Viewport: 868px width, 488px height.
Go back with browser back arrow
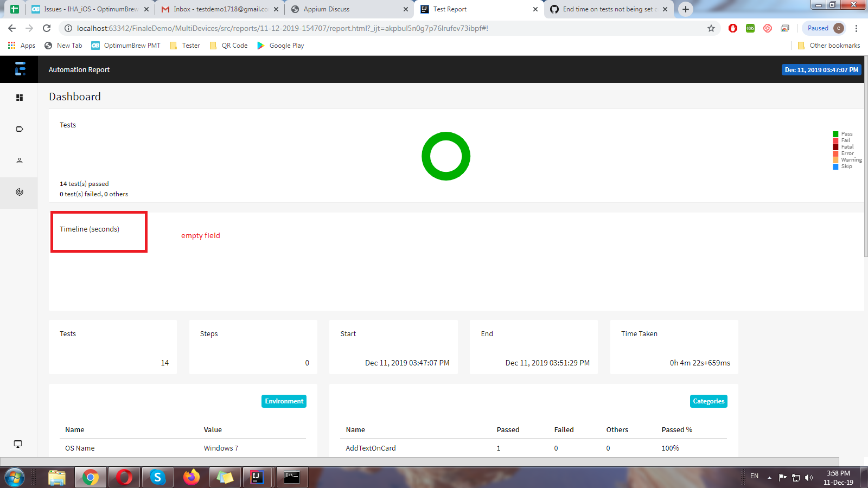coord(12,28)
